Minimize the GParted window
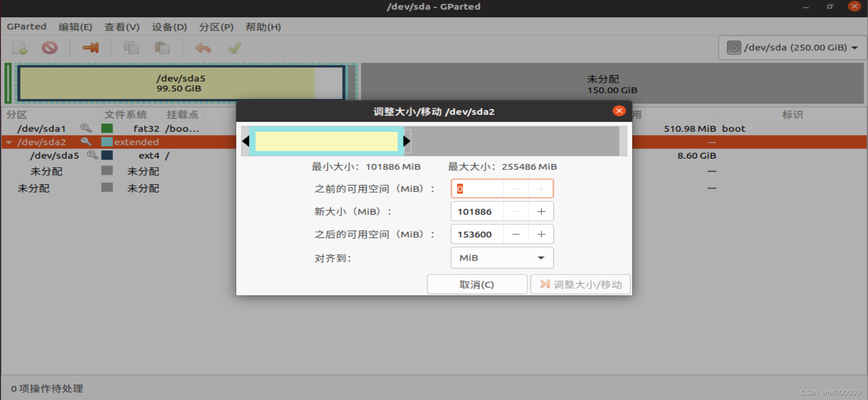868x400 pixels. 806,7
